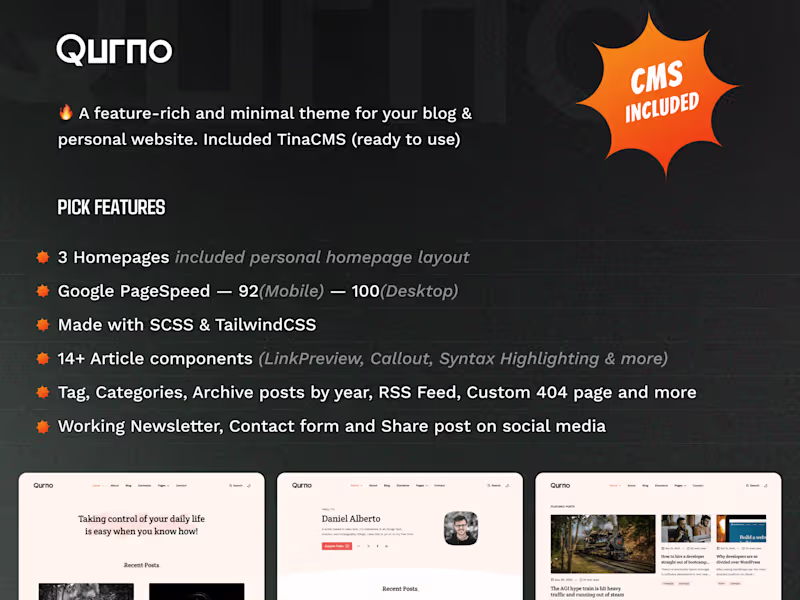Click the feature-rich and minimal theme tagline
This screenshot has height=600, width=800.
265,126
